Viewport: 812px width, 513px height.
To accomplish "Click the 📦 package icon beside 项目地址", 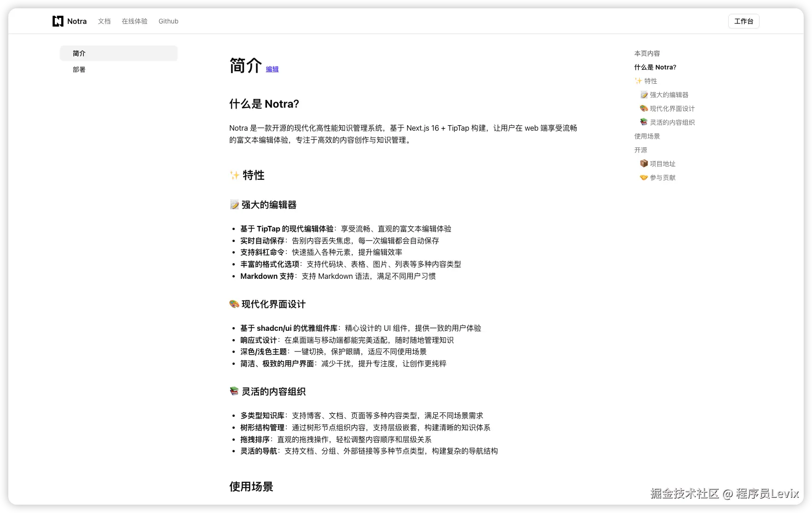I will click(x=644, y=163).
